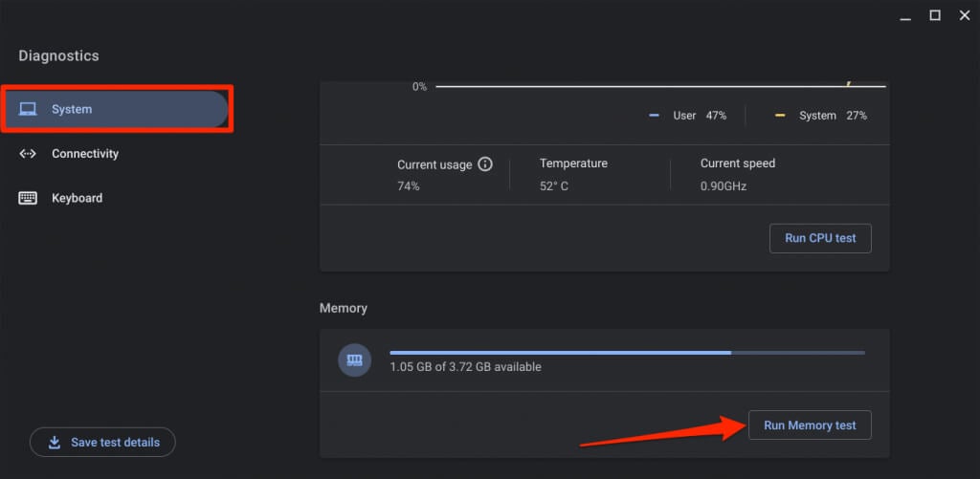The width and height of the screenshot is (980, 479).
Task: Switch to the Connectivity section
Action: 85,154
